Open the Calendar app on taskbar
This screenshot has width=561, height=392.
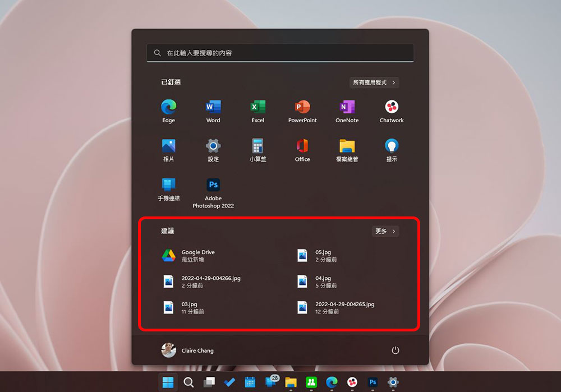point(250,382)
